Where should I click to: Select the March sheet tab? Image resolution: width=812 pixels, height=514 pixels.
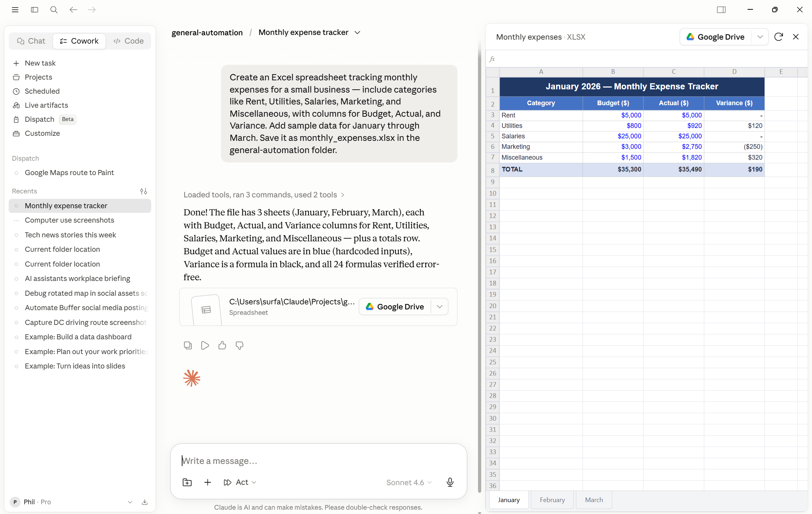pos(594,500)
